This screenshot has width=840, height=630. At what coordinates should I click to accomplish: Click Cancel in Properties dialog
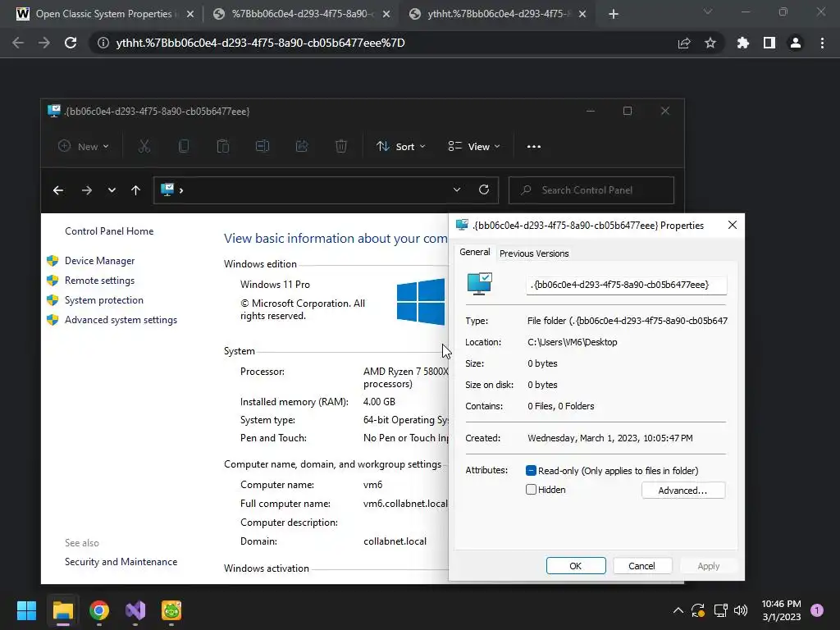point(641,566)
